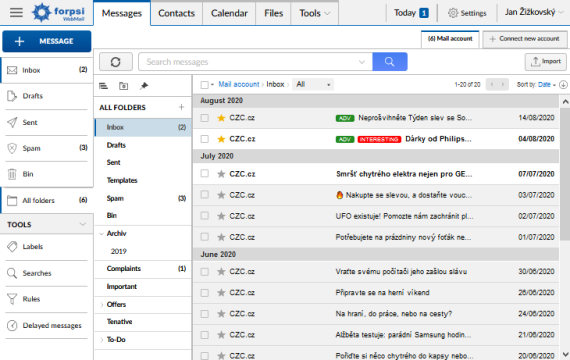The image size is (570, 360).
Task: Open the hamburger menu icon
Action: pyautogui.click(x=16, y=12)
